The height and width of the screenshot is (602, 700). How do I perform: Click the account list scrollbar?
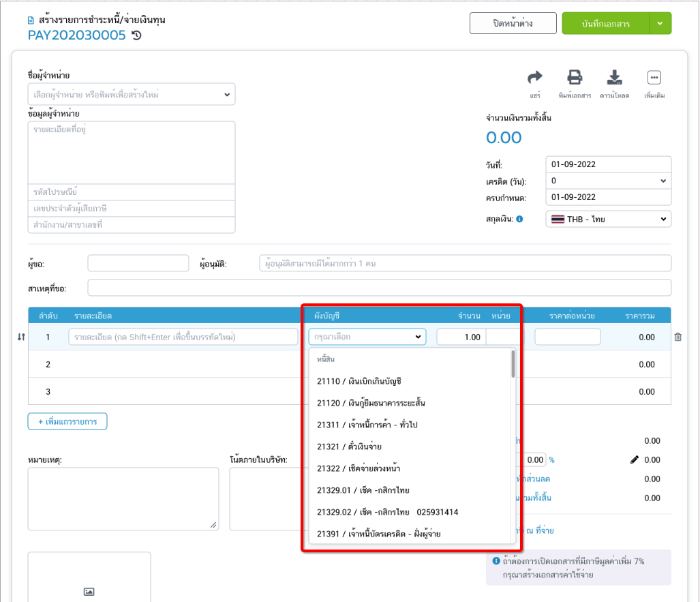513,365
